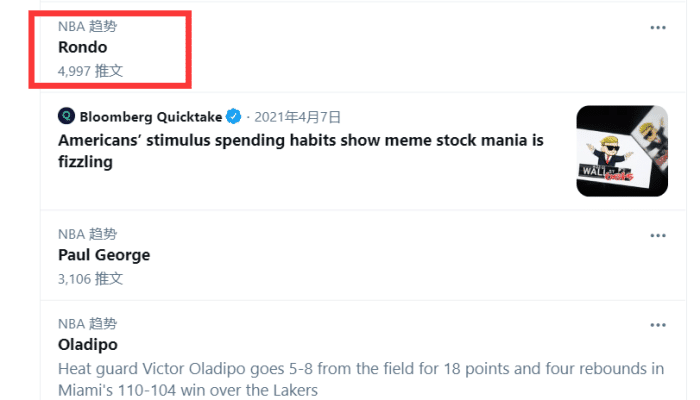Open the Wall Street meme thumbnail image
Viewport: 700px width, 400px height.
(x=622, y=151)
